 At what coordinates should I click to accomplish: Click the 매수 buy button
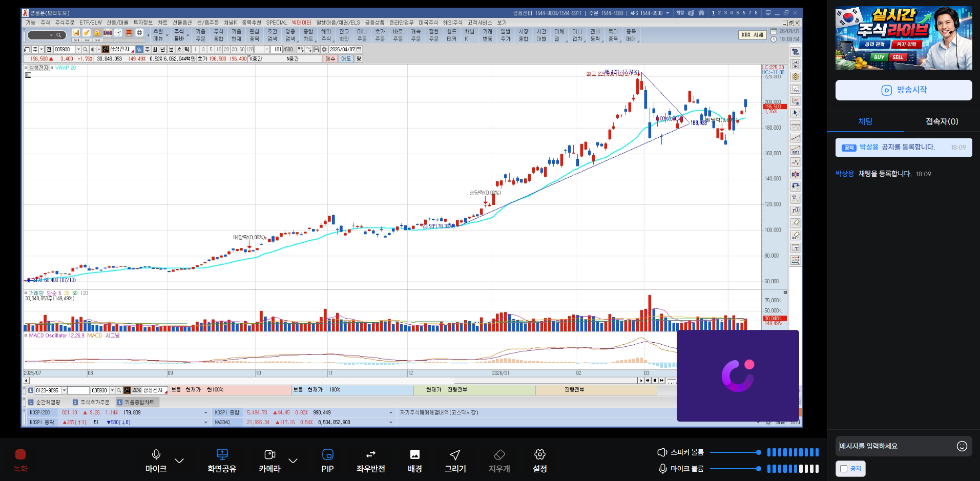click(x=330, y=59)
